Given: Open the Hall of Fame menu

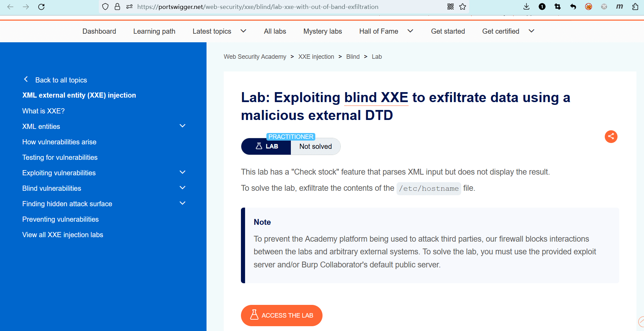Looking at the screenshot, I should pyautogui.click(x=379, y=31).
